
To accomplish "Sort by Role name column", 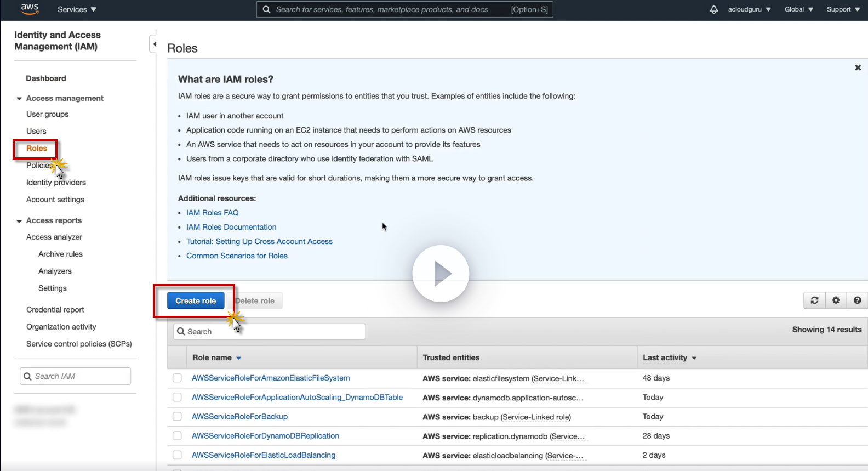I will click(217, 357).
